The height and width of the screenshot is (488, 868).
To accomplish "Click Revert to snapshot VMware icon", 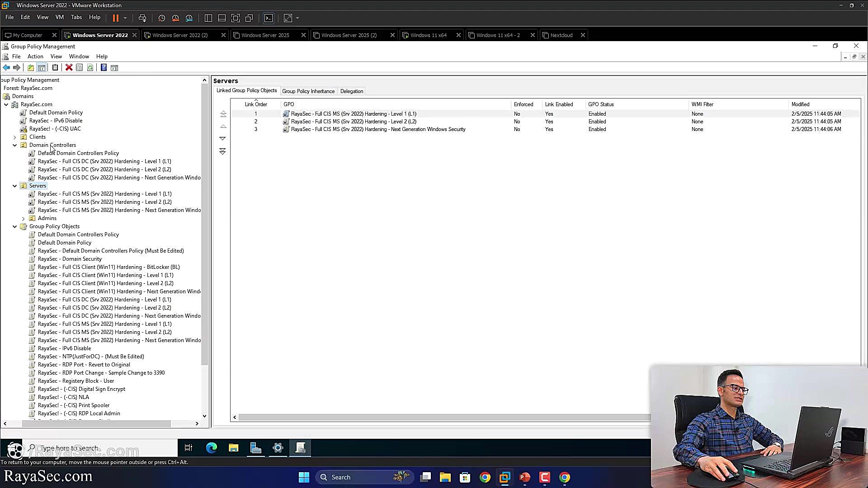I will tap(175, 18).
